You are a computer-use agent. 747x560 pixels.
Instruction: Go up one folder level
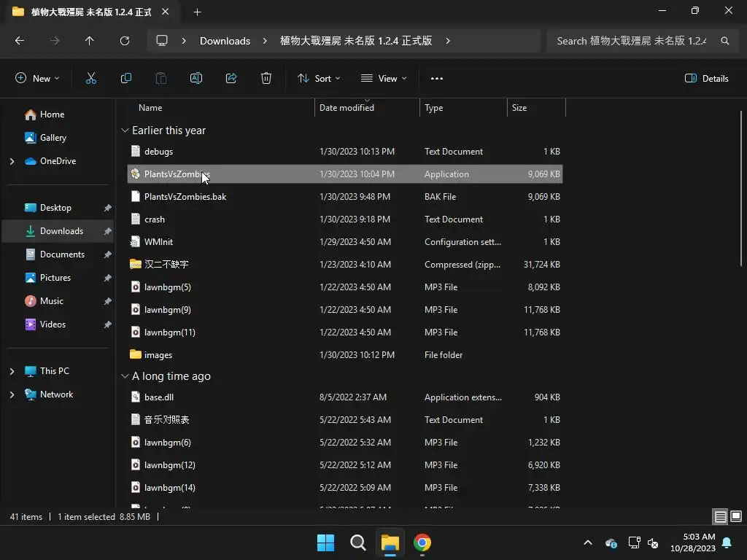tap(89, 41)
